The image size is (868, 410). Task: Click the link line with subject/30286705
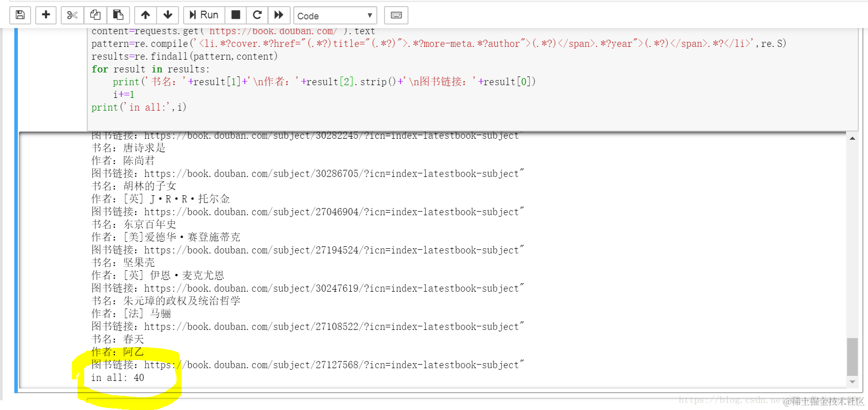308,173
